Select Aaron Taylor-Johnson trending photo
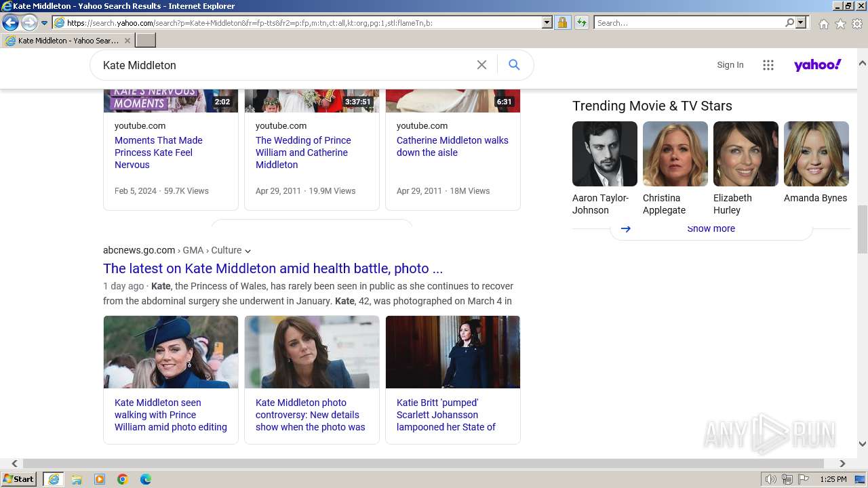The width and height of the screenshot is (868, 488). tap(605, 154)
